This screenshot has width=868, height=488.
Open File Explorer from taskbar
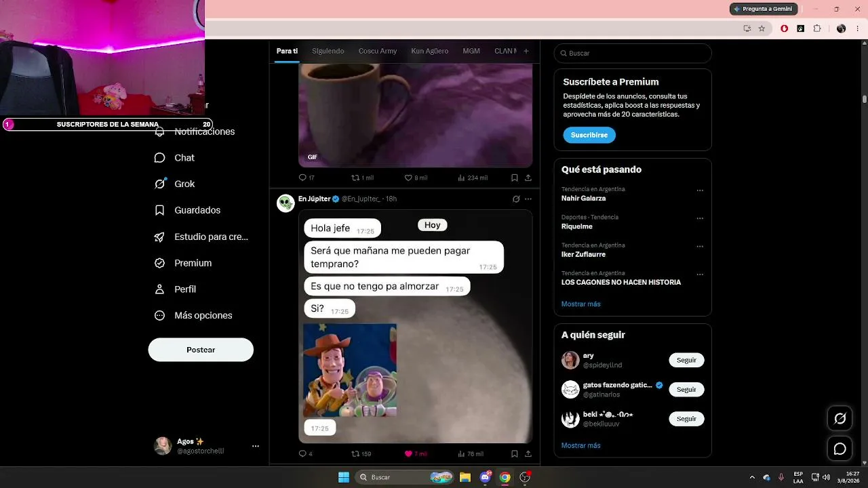click(465, 477)
